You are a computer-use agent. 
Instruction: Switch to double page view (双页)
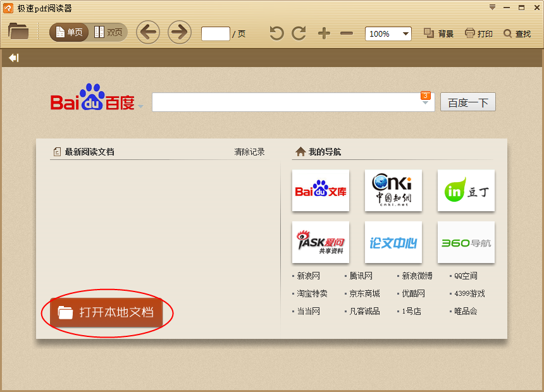[x=108, y=32]
